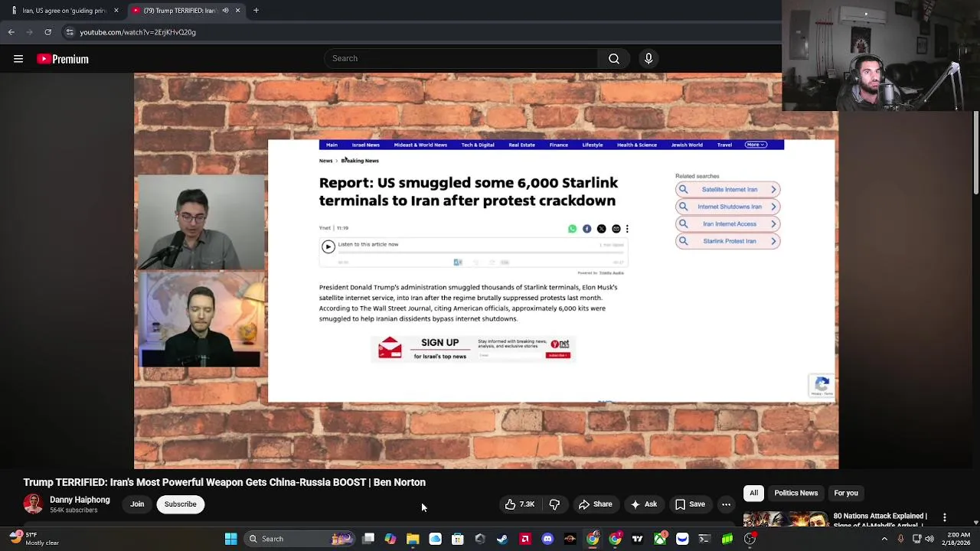Open more actions ellipsis beside Save
Viewport: 980px width, 551px height.
pos(726,504)
